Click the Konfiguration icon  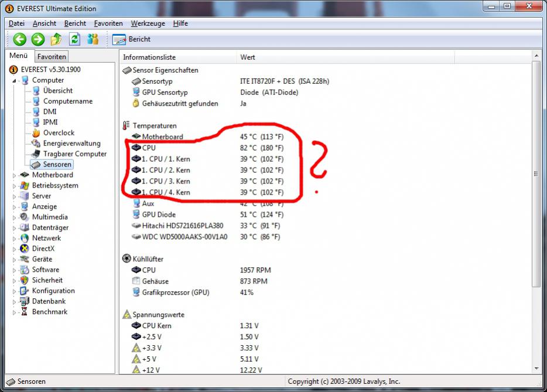click(x=25, y=291)
